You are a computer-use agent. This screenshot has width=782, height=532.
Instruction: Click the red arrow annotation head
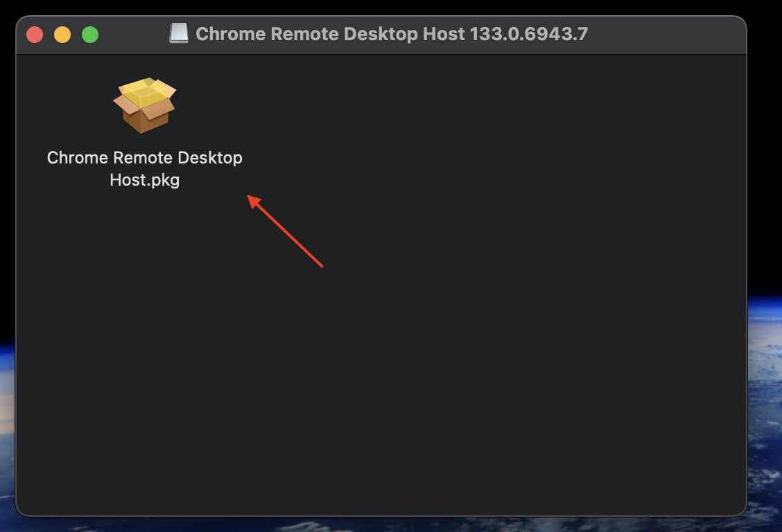[x=254, y=202]
